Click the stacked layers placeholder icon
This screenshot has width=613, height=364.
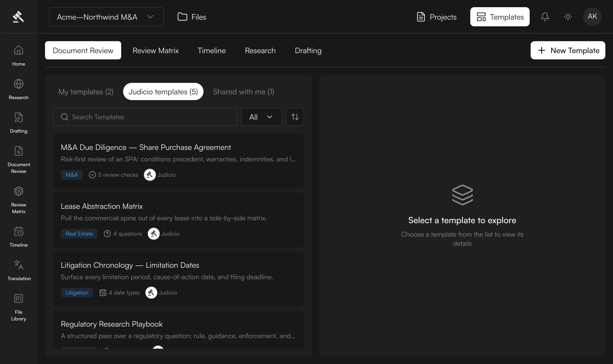[462, 195]
